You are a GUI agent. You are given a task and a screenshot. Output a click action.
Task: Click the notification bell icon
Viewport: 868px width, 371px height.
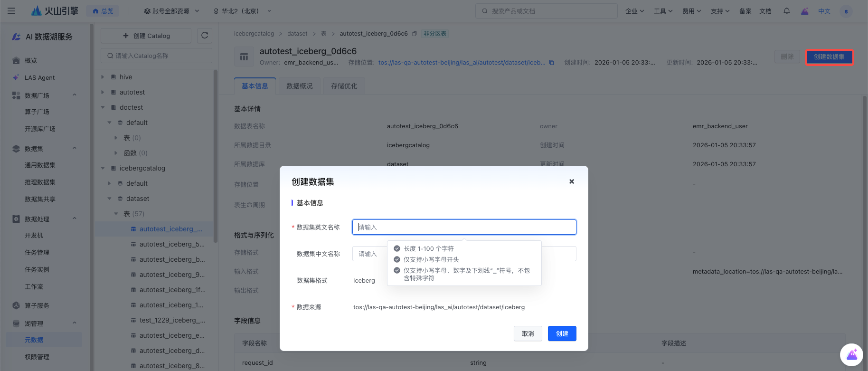coord(787,11)
